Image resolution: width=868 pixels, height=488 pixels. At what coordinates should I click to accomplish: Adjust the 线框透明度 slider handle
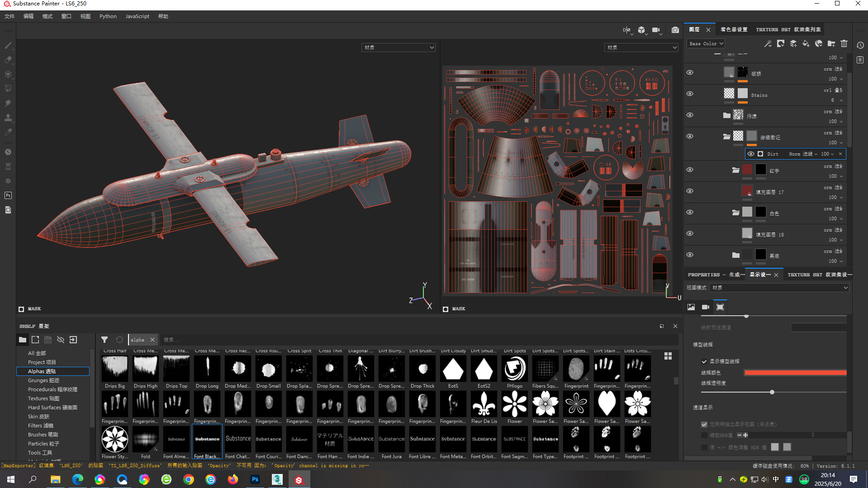[772, 392]
